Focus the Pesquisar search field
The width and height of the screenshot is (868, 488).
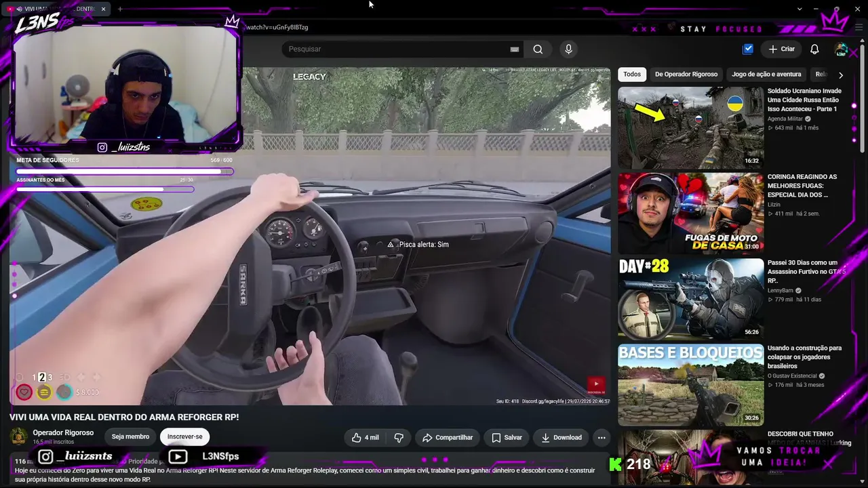(397, 49)
